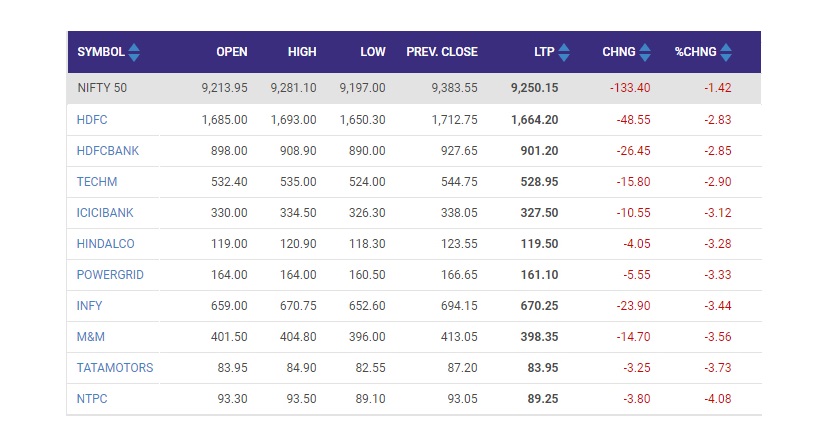Screen dimensions: 836x436
Task: Select the NIFTY 50 index row
Action: (x=414, y=88)
